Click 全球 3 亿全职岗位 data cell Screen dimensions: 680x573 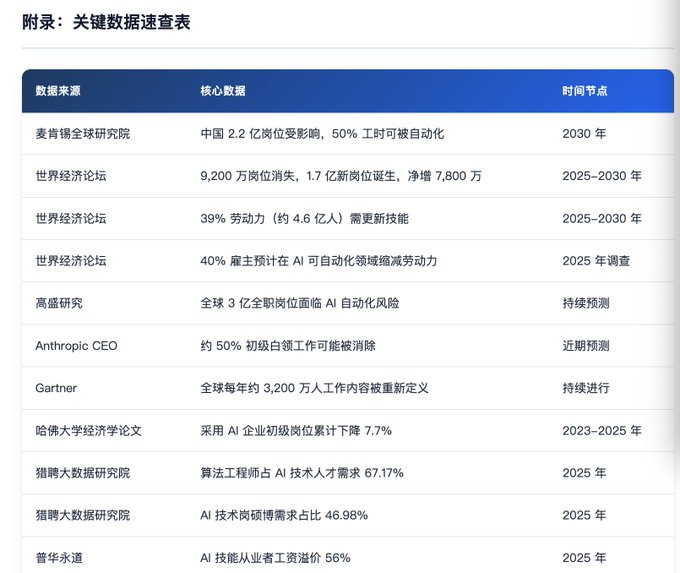[x=300, y=303]
